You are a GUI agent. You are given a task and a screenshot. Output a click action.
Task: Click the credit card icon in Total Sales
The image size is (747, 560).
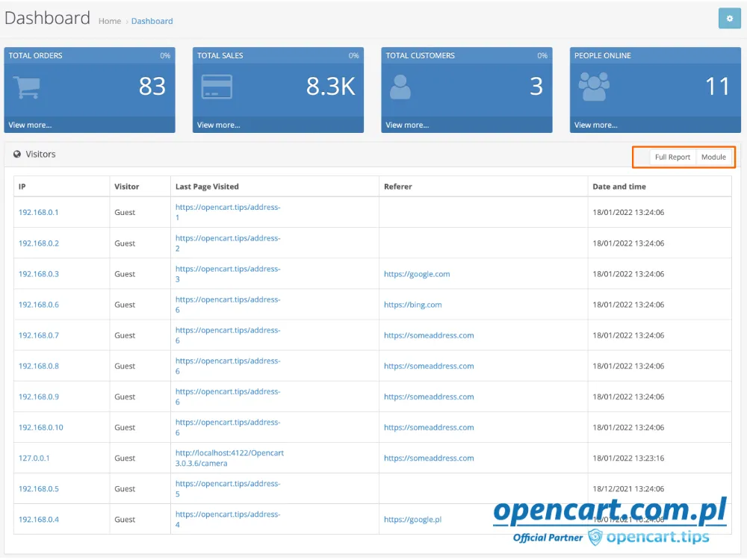(x=216, y=87)
